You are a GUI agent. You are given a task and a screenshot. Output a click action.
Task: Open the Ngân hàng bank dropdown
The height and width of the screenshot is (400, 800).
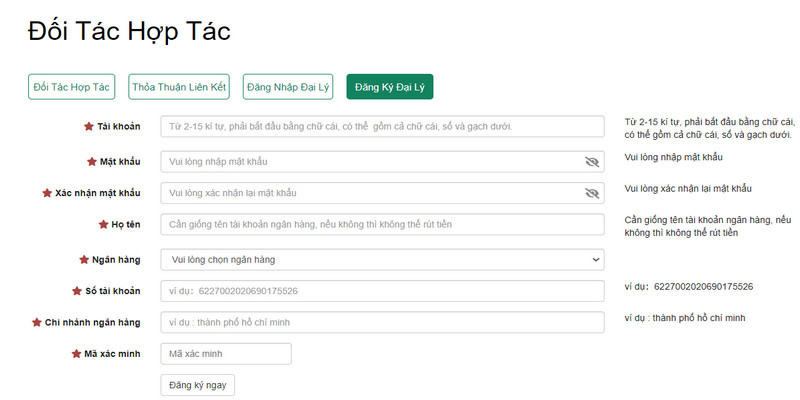(x=382, y=260)
